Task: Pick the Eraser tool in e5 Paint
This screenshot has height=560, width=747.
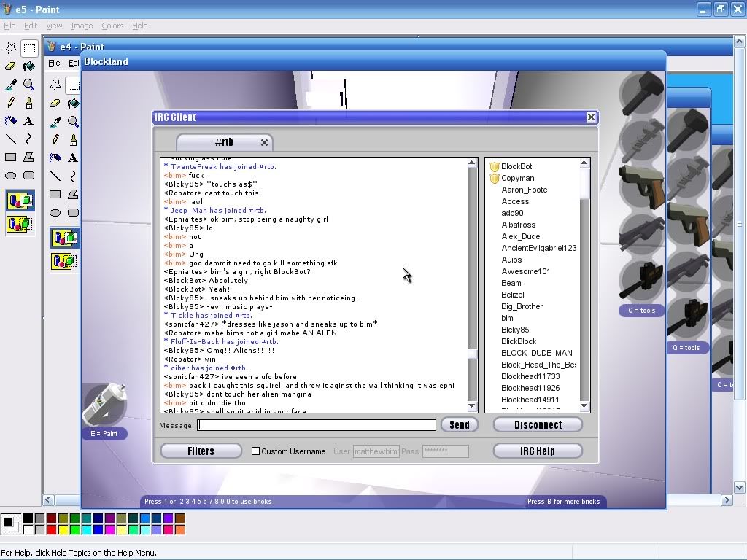Action: [x=10, y=66]
